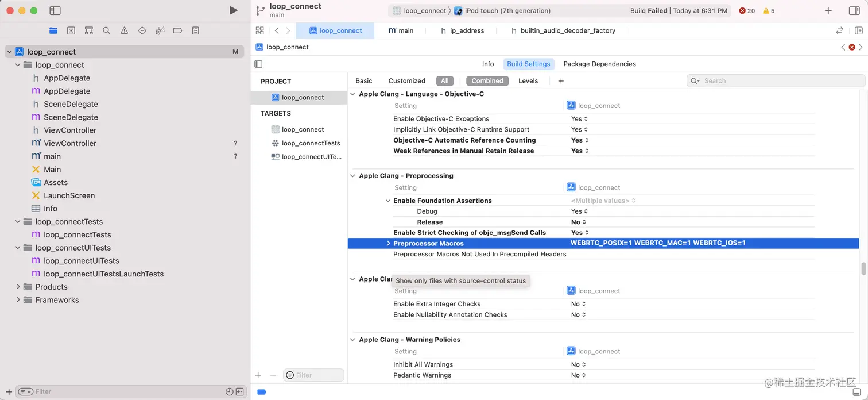Viewport: 868px width, 400px height.
Task: Open the Package Dependencies tab
Action: pos(599,64)
